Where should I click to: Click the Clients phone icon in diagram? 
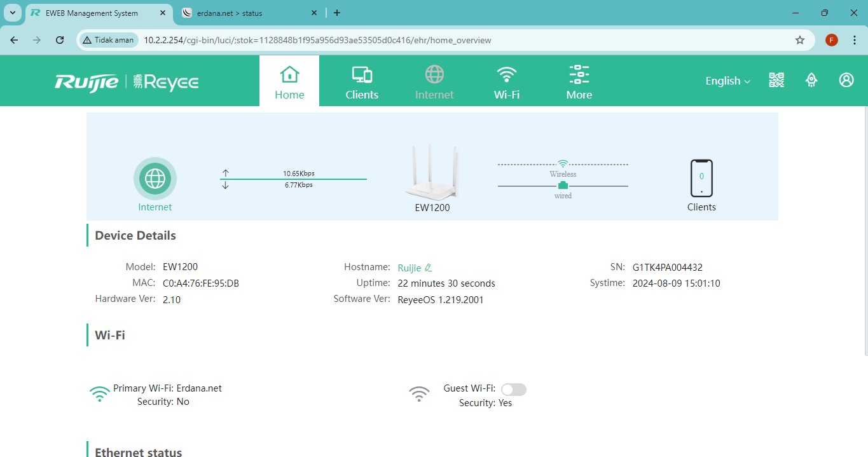(x=701, y=179)
